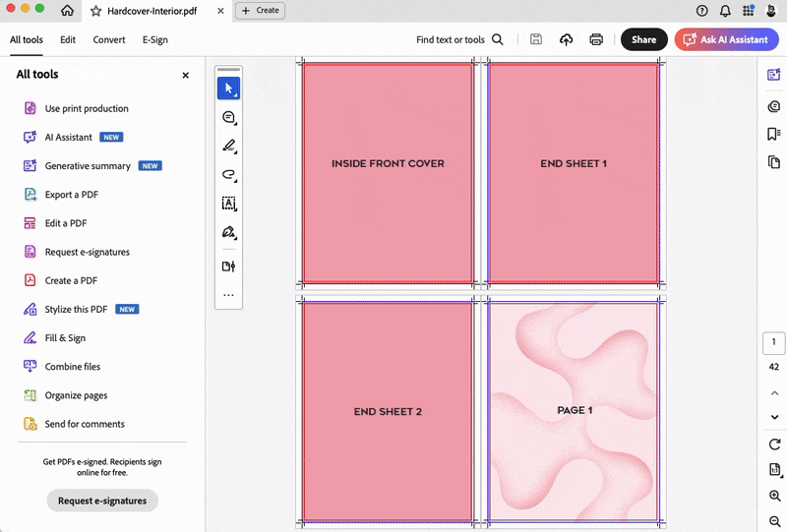787x532 pixels.
Task: Star the Hardcover-Interior.pdf tab
Action: tap(95, 11)
